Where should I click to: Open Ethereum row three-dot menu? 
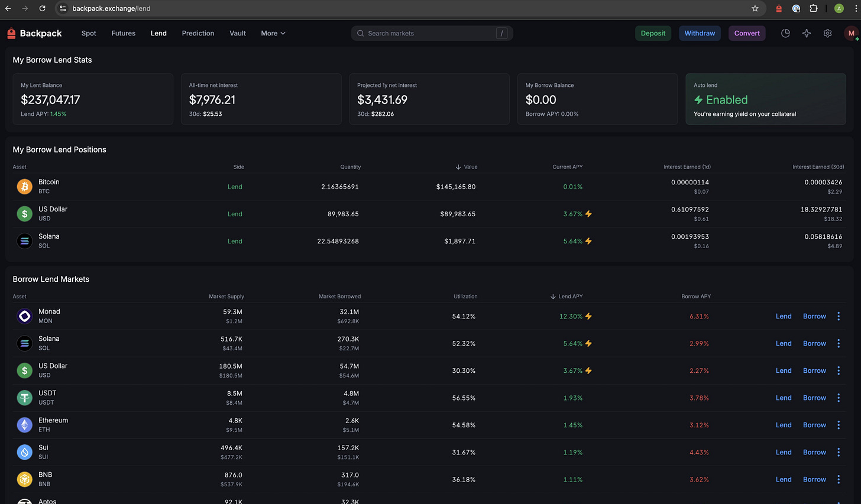[x=839, y=425]
